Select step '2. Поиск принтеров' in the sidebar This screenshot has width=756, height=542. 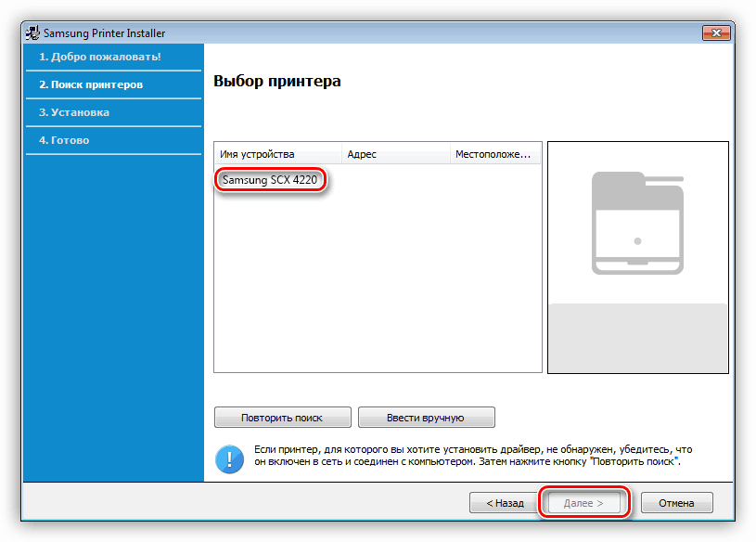91,84
